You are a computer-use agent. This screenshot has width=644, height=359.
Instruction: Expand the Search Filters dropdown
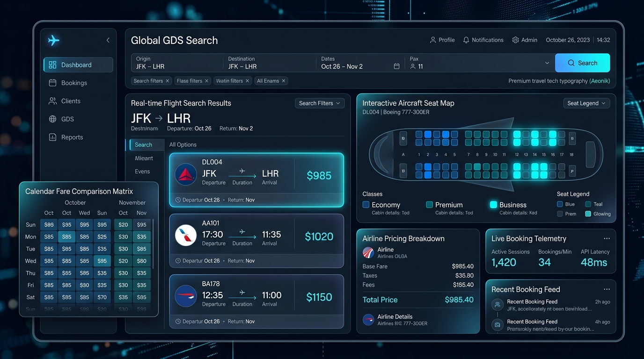pyautogui.click(x=320, y=103)
